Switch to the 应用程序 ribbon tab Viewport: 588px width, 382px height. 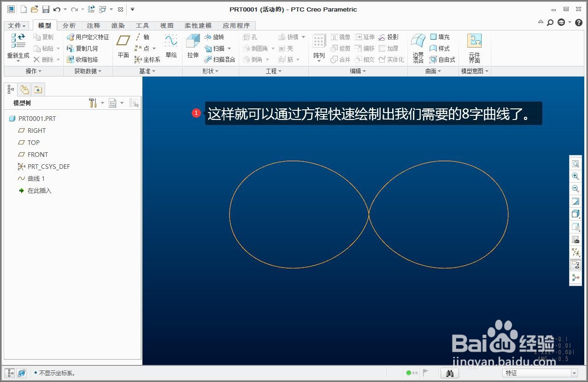[236, 26]
